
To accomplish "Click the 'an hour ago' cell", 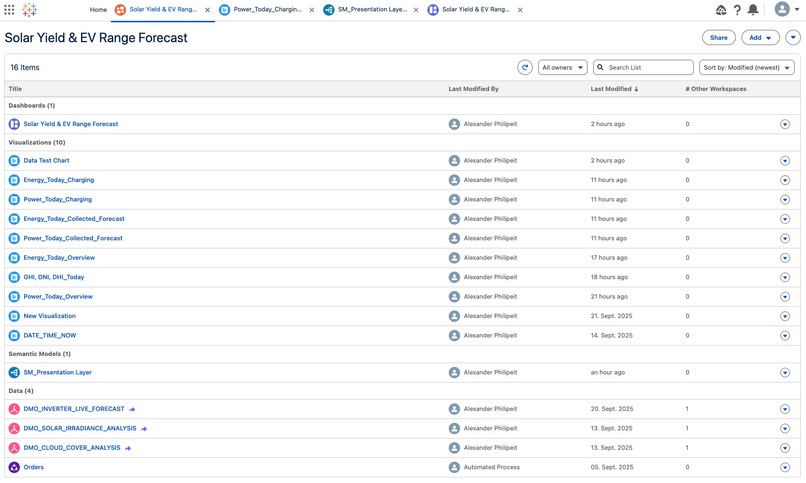I will [608, 373].
